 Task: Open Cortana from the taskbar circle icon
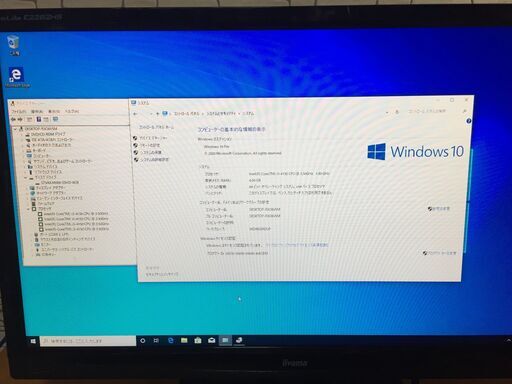(143, 340)
